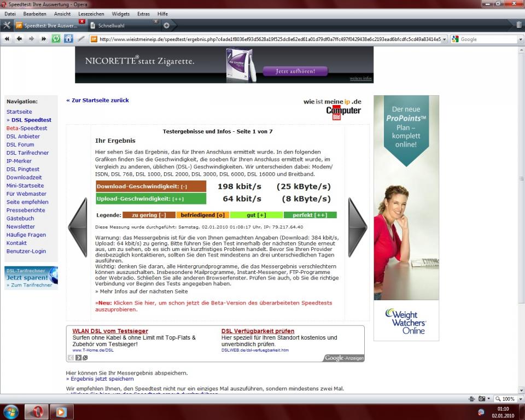Open the Downloadzeit navigation link
Image resolution: width=525 pixels, height=420 pixels.
[x=24, y=177]
